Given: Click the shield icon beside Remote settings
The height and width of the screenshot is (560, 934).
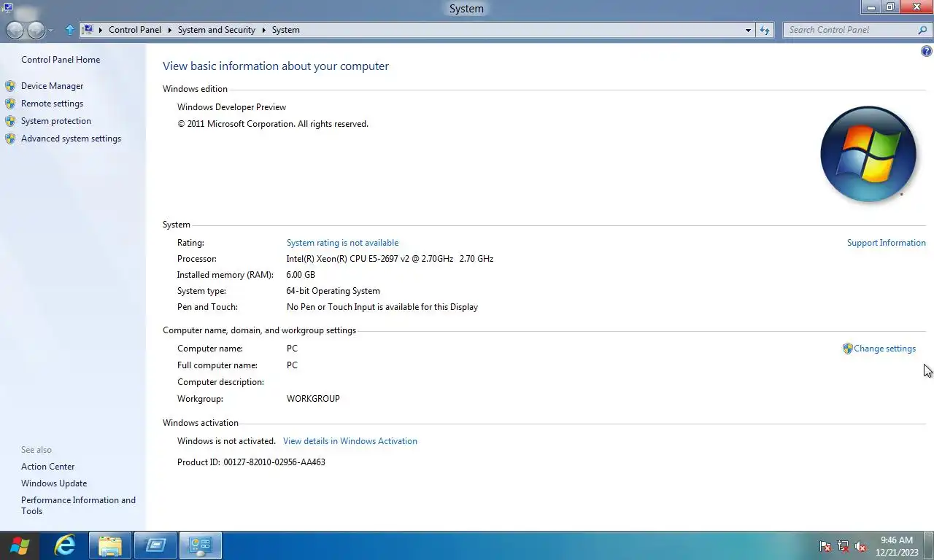Looking at the screenshot, I should (10, 104).
